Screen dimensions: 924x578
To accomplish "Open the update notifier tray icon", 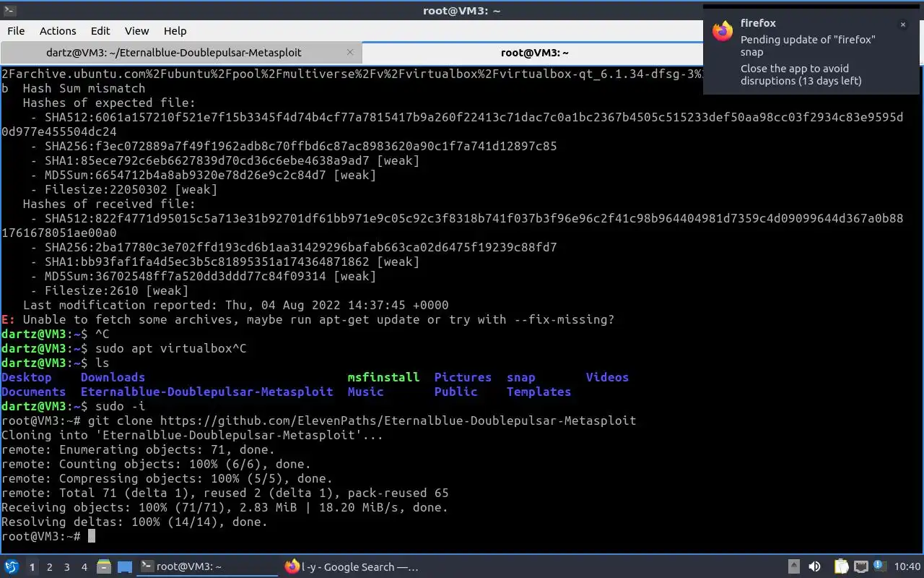I will click(879, 566).
